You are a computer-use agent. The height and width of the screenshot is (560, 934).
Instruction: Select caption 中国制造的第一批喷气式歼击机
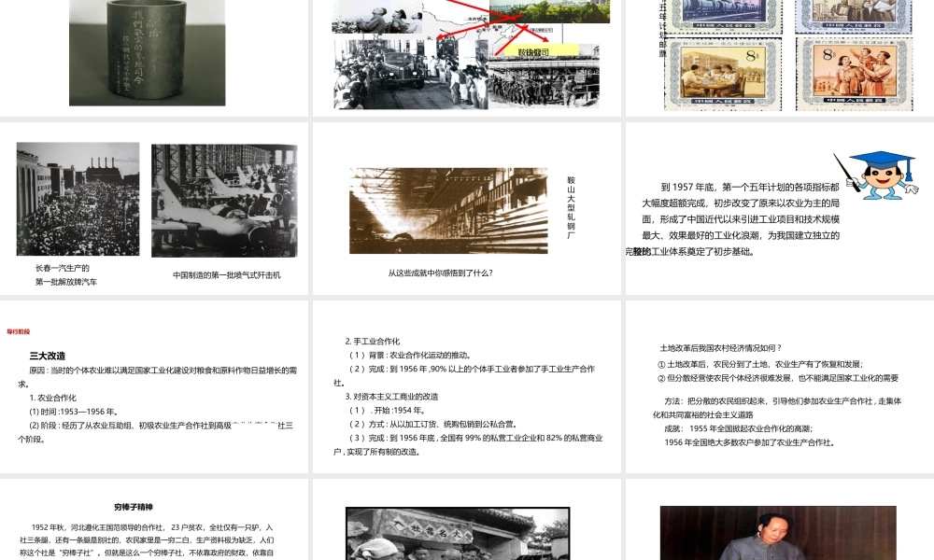click(226, 275)
